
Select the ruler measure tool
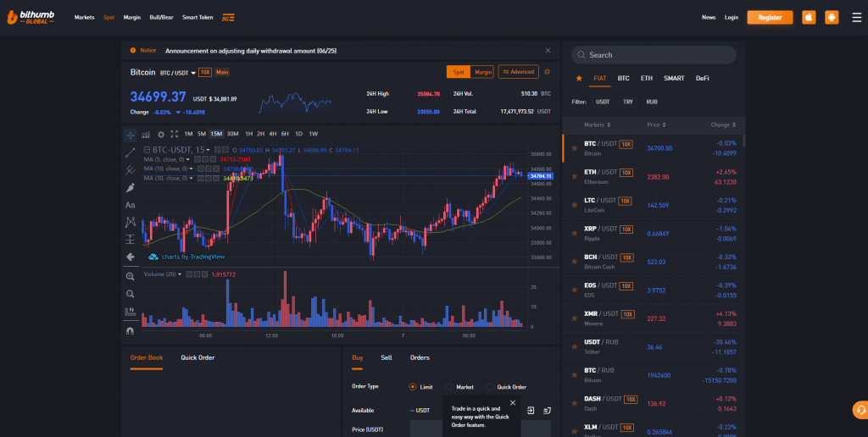coord(130,312)
